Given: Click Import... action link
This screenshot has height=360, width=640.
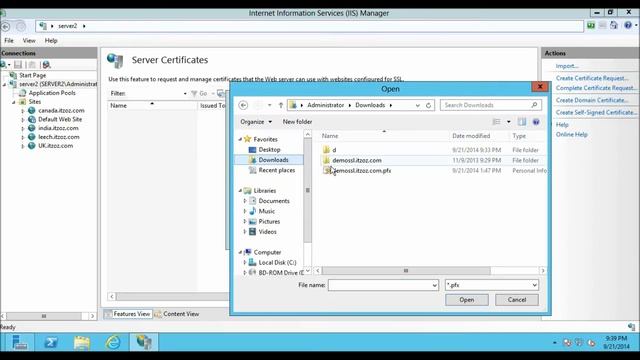Looking at the screenshot, I should coord(567,66).
